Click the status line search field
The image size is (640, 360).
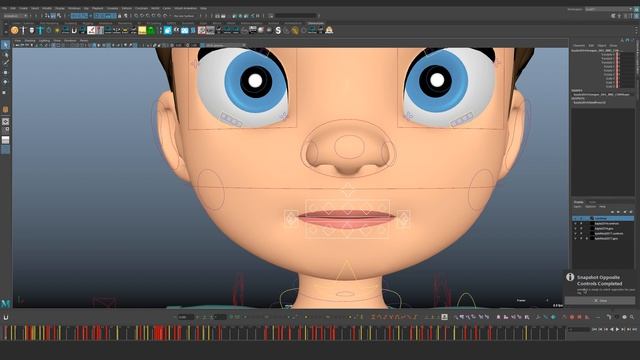pos(296,16)
